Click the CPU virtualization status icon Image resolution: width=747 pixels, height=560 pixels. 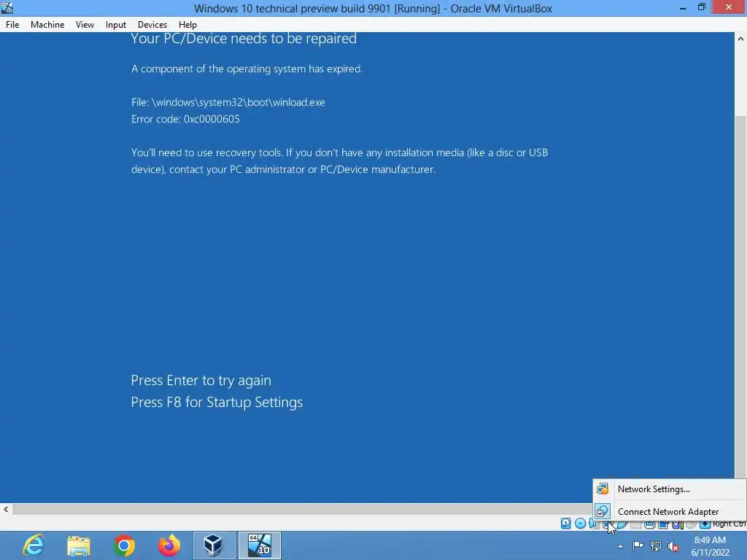[678, 524]
